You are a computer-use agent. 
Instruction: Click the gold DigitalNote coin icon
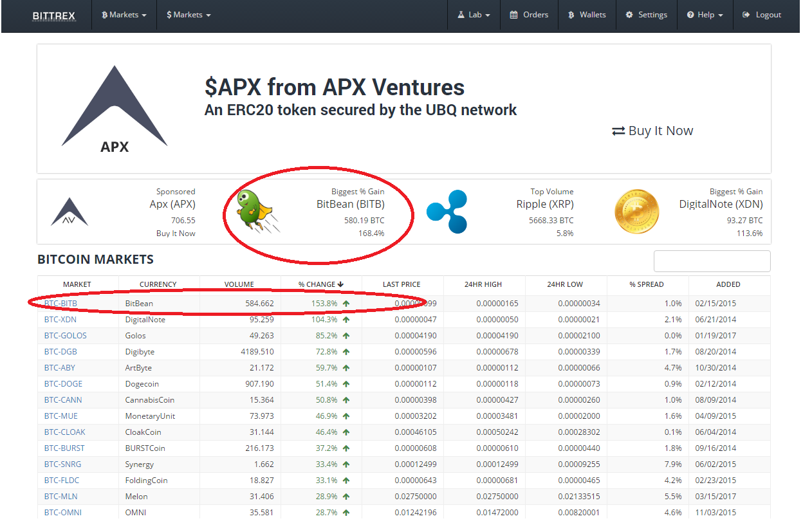point(637,211)
